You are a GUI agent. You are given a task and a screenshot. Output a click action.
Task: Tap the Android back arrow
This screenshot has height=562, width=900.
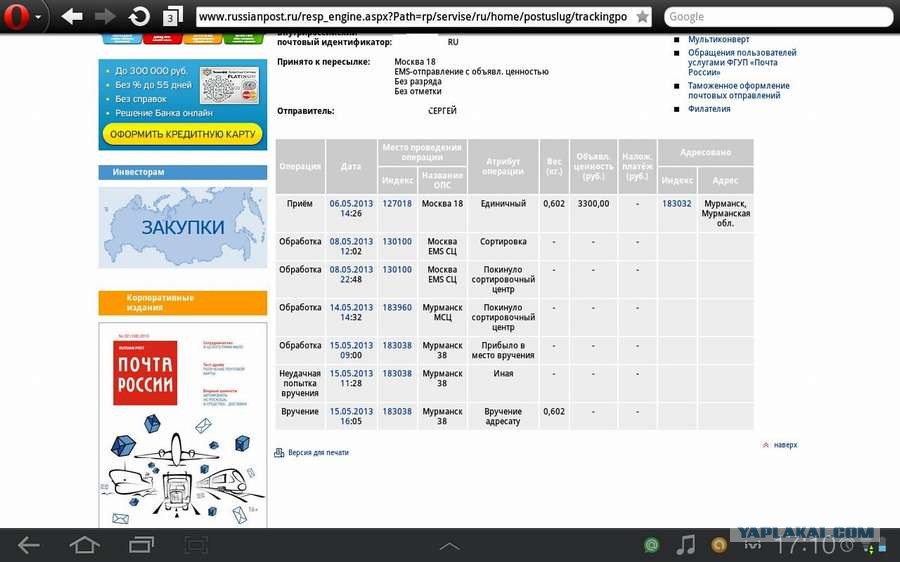pos(28,544)
